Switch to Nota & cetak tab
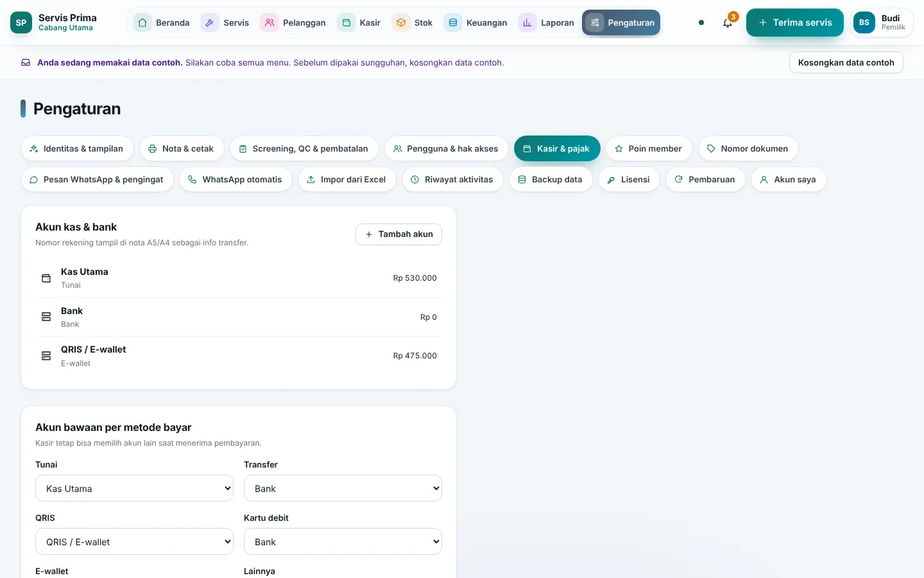 [x=182, y=148]
